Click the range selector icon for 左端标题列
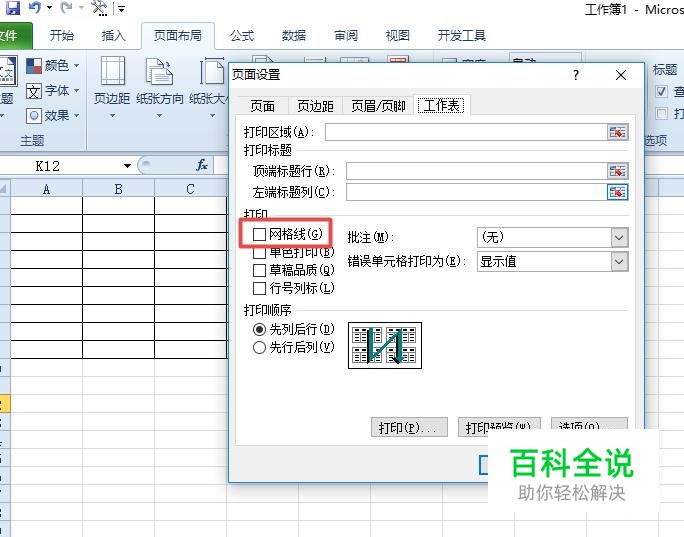Screen dimensions: 684x537 [618, 192]
